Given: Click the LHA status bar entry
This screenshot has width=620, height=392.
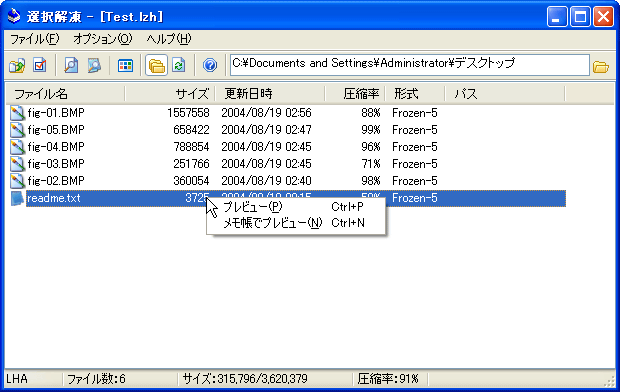Looking at the screenshot, I should coord(17,379).
